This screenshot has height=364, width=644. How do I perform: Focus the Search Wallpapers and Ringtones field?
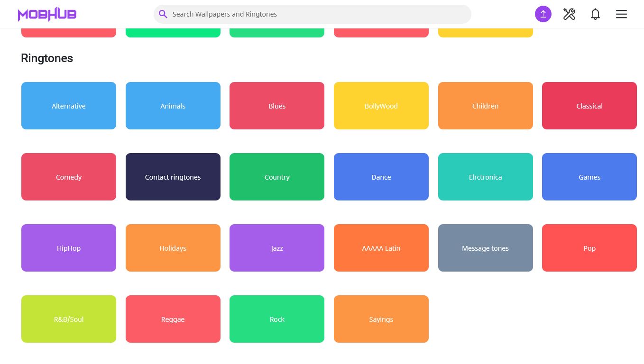[x=312, y=14]
